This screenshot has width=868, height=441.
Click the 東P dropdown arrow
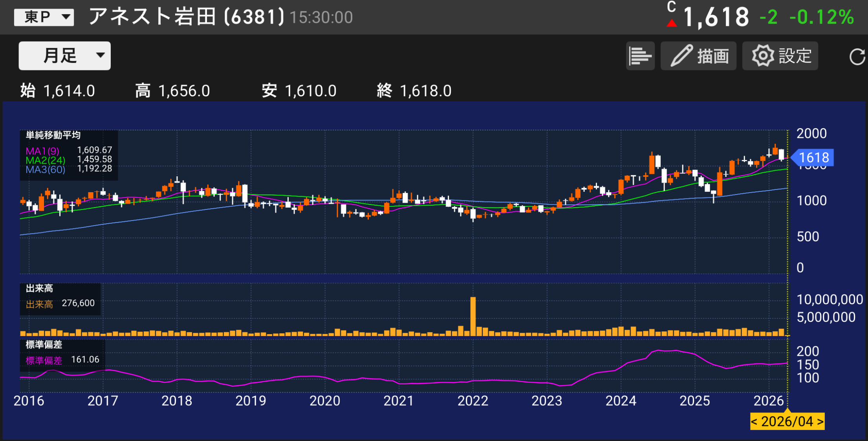(x=66, y=17)
